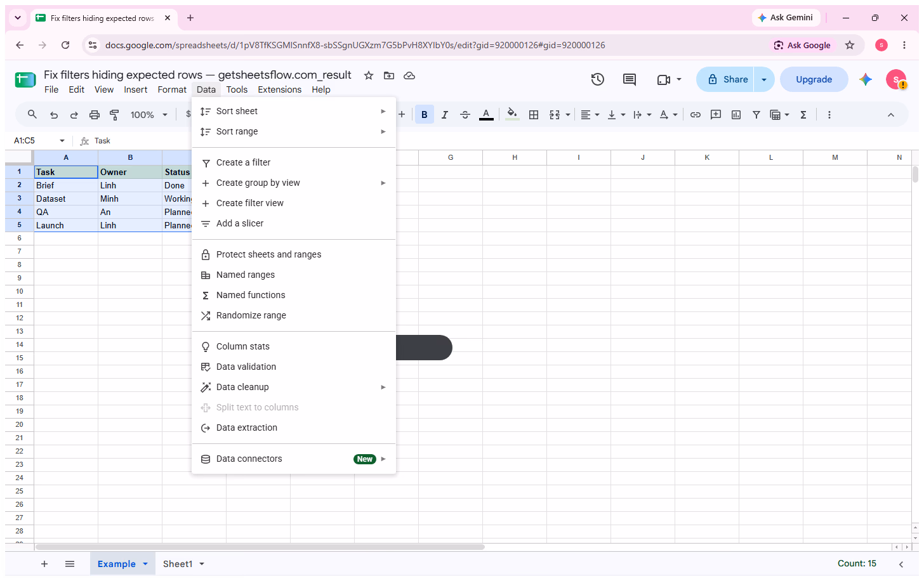Click the Share button

click(725, 79)
